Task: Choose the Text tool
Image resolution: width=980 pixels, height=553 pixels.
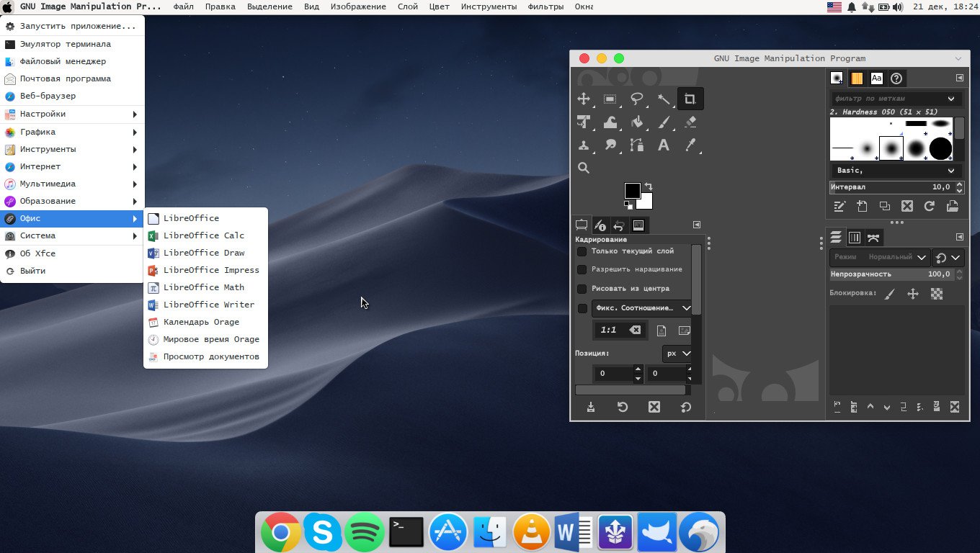Action: tap(664, 145)
